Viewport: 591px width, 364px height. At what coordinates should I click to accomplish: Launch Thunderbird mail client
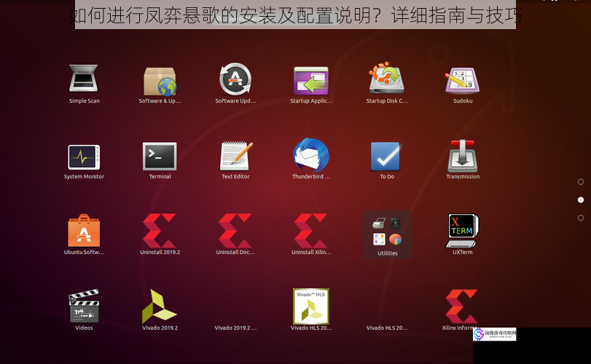pyautogui.click(x=311, y=156)
